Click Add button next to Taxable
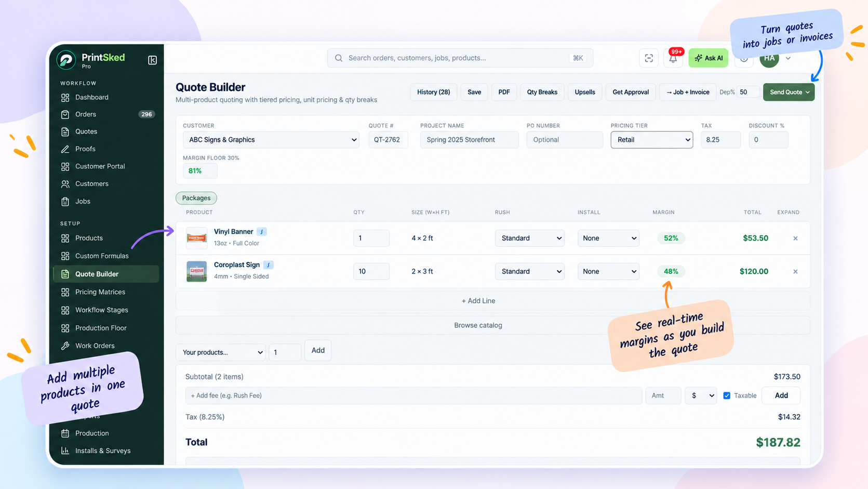Viewport: 868px width, 489px height. click(x=781, y=396)
